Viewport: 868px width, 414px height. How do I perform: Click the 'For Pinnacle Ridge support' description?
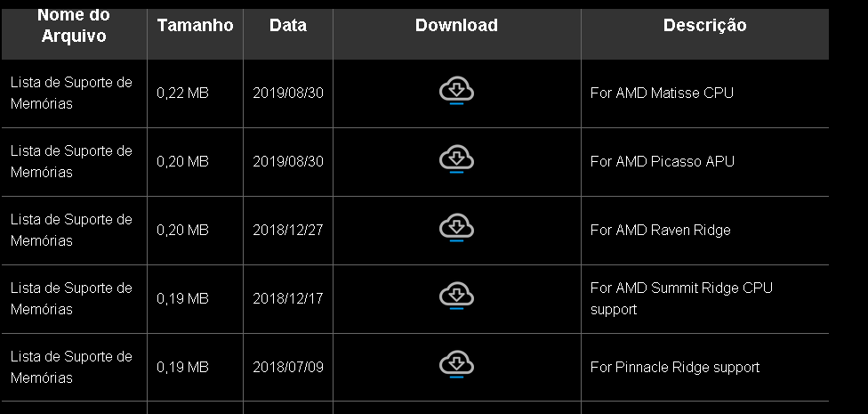[x=675, y=368]
